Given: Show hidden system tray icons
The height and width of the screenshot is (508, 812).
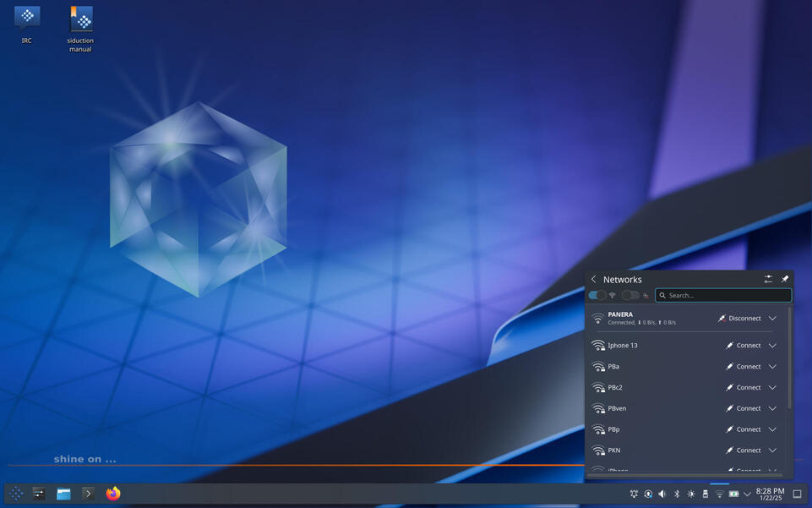Looking at the screenshot, I should pos(747,494).
